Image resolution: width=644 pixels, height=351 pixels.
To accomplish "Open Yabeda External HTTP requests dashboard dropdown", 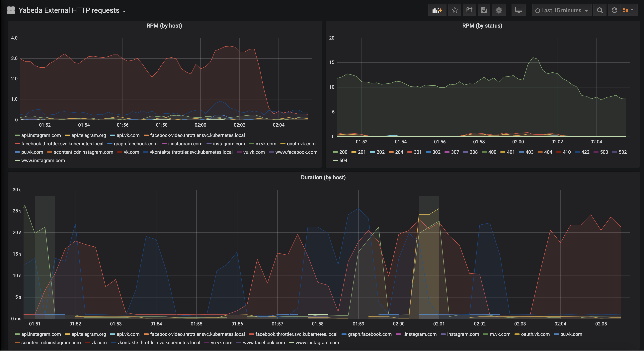I will [x=72, y=11].
